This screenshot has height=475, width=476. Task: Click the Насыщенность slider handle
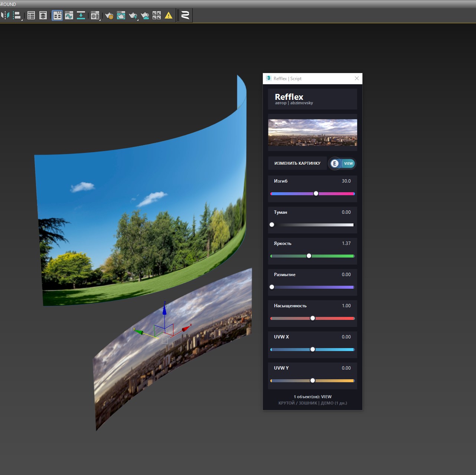click(x=313, y=318)
